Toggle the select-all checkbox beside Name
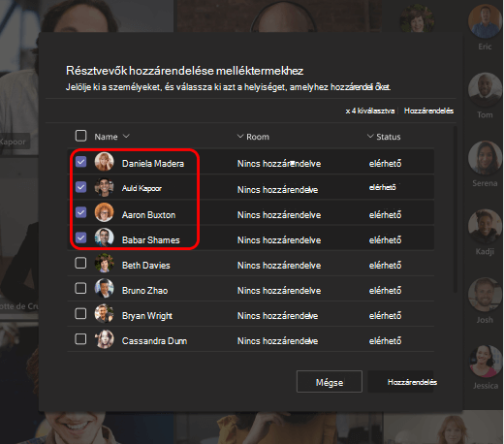The height and width of the screenshot is (444, 504). (80, 136)
